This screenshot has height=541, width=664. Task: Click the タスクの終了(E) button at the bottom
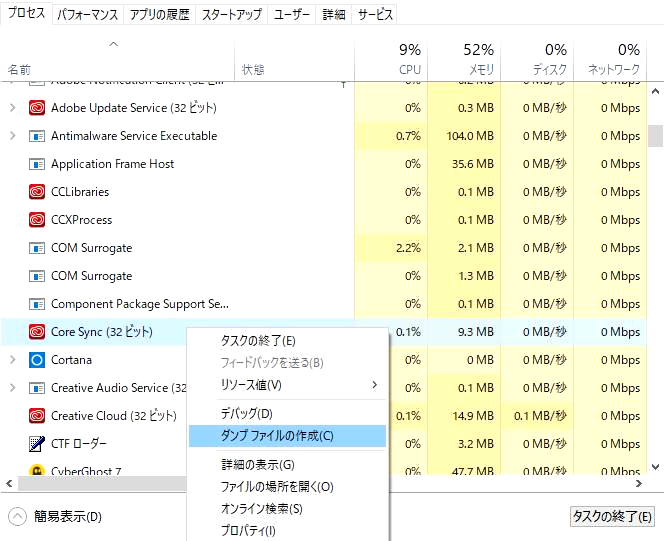click(x=612, y=516)
